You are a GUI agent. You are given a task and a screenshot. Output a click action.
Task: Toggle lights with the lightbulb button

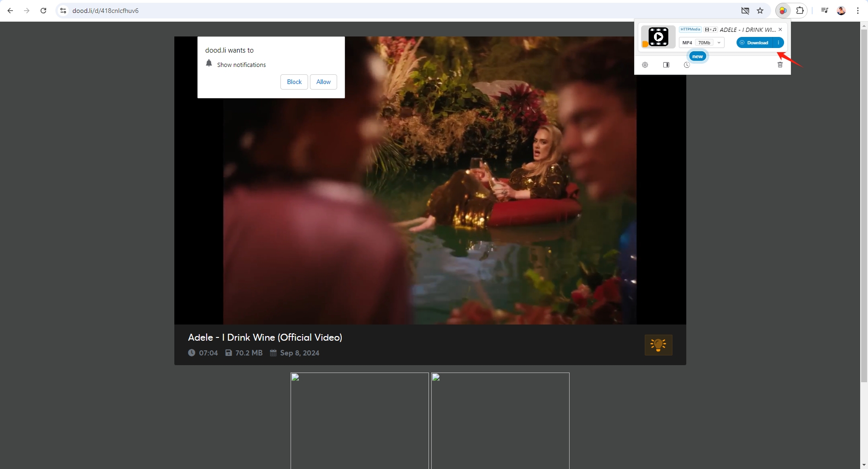coord(659,345)
